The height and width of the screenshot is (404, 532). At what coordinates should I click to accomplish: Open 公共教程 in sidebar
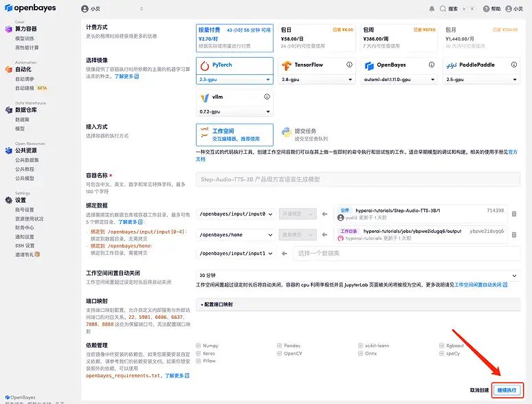click(x=25, y=169)
